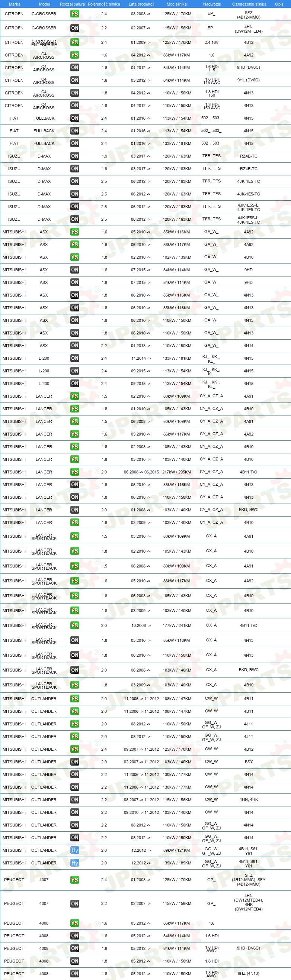Screen dimensions: 291x980
Task: Click the '89kW / 121KM' power cell
Action: pyautogui.click(x=177, y=850)
